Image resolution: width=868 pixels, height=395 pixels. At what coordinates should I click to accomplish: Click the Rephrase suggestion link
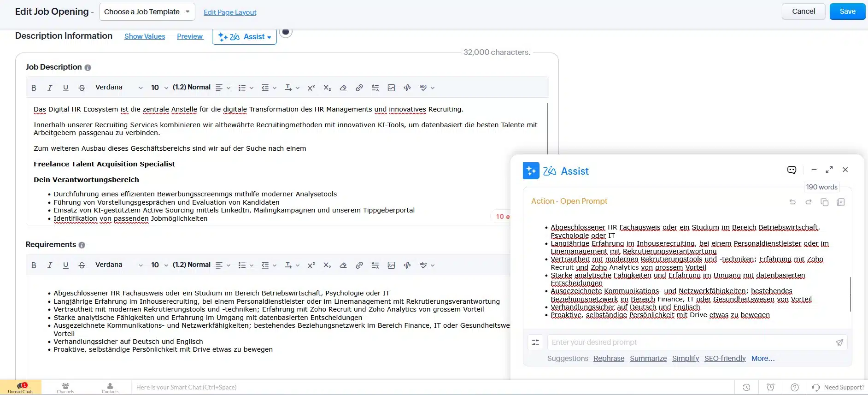609,359
